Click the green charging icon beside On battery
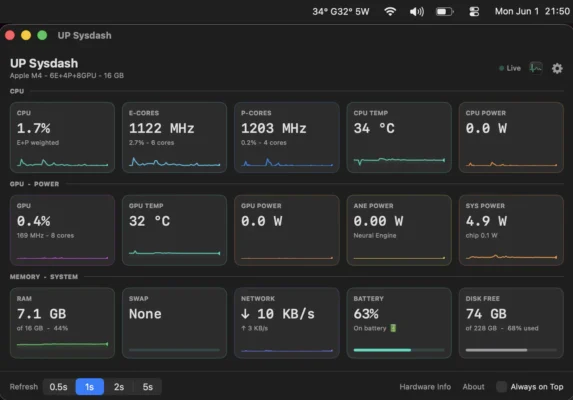This screenshot has width=573, height=400. point(393,328)
